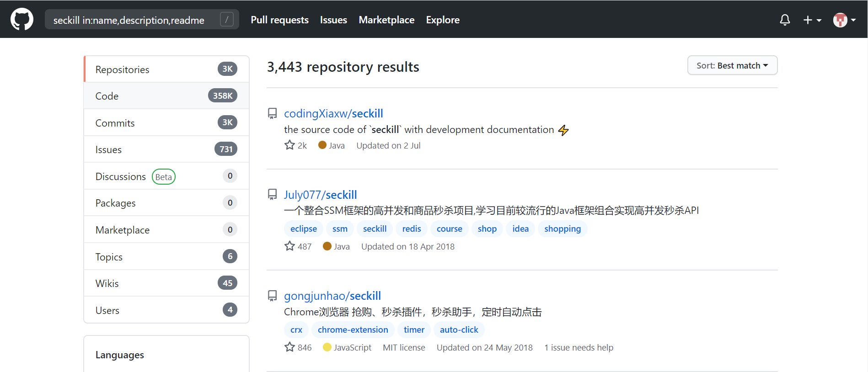The height and width of the screenshot is (372, 868).
Task: Open Explore in the top navigation
Action: [x=443, y=20]
